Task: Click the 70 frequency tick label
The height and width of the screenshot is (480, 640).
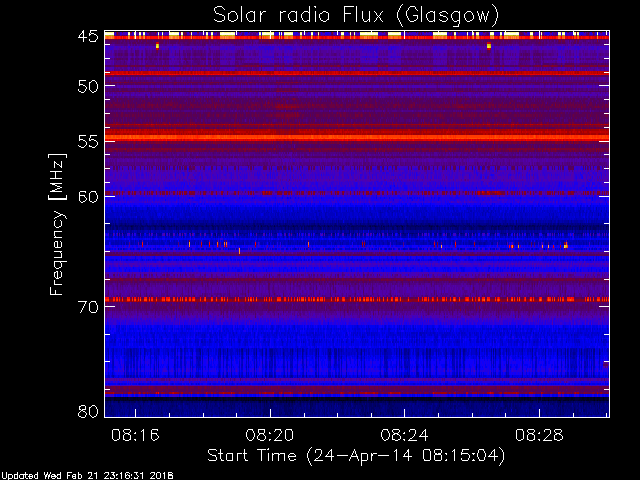Action: click(x=88, y=307)
